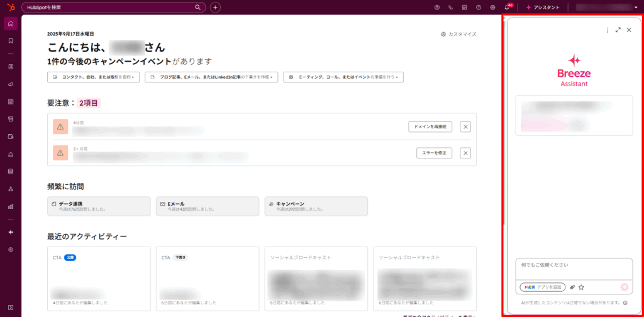This screenshot has width=644, height=317.
Task: Click the HubSpot sprocket logo
Action: point(10,8)
